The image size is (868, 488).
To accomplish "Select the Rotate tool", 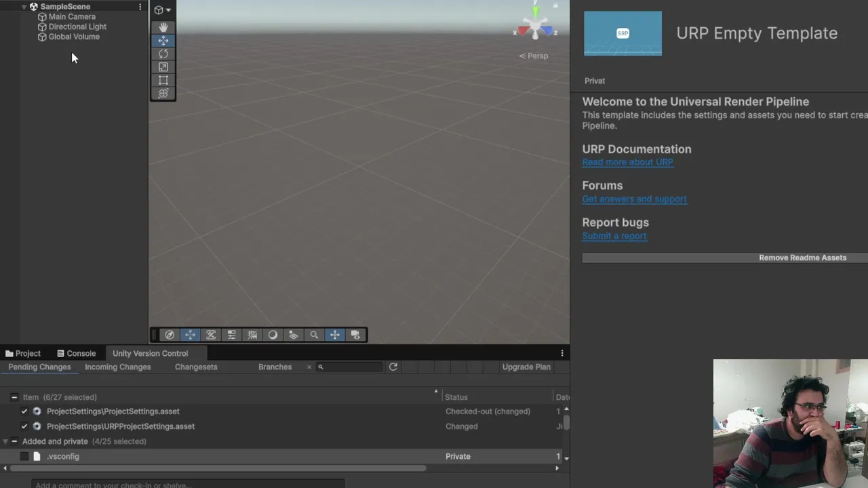I will [163, 54].
